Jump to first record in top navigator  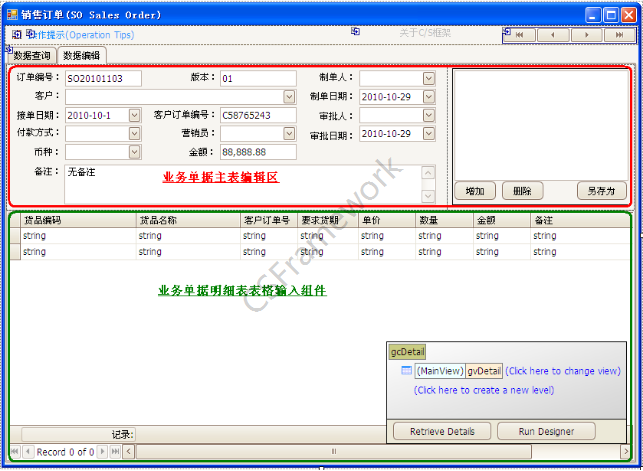tap(520, 35)
